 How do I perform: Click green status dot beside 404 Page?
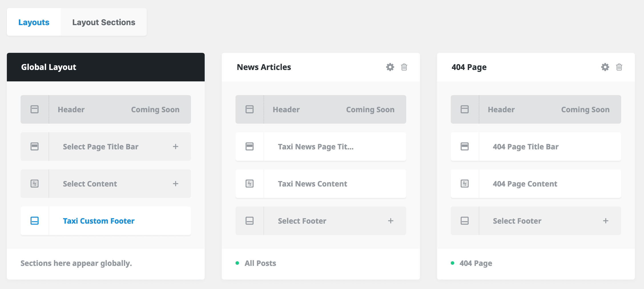(x=452, y=263)
